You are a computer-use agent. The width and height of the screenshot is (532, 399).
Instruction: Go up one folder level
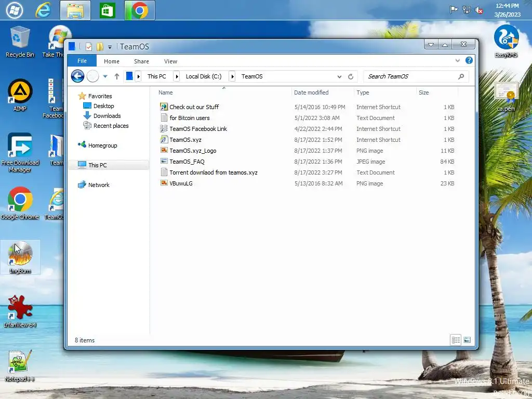pos(117,76)
